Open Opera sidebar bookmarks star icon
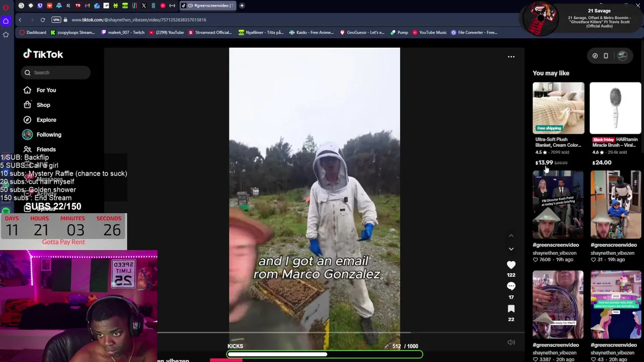The height and width of the screenshot is (362, 644). [6, 34]
